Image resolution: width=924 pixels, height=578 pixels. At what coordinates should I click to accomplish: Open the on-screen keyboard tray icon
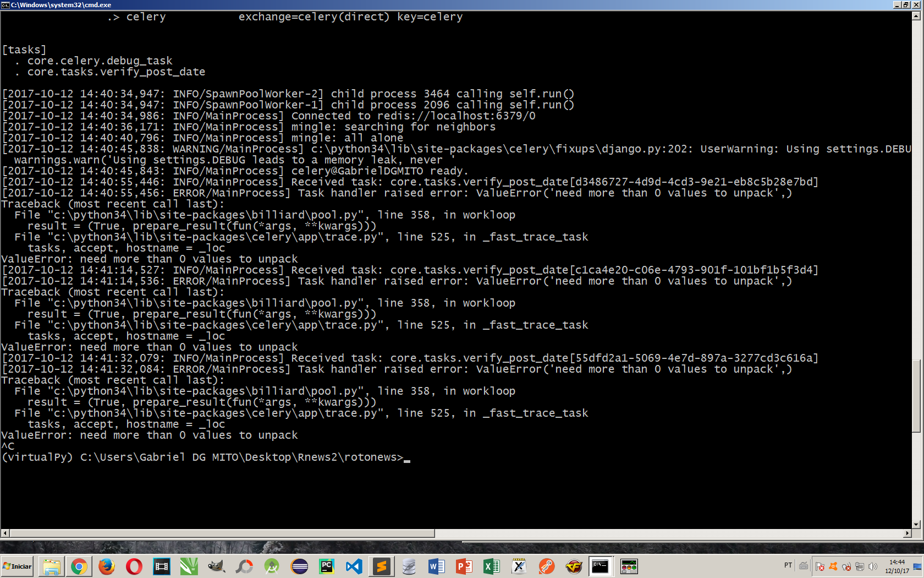[804, 565]
